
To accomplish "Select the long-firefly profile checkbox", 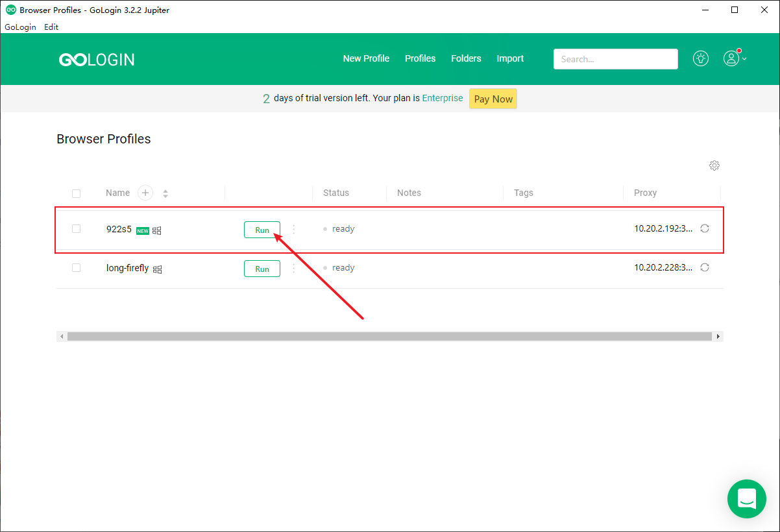I will point(77,267).
